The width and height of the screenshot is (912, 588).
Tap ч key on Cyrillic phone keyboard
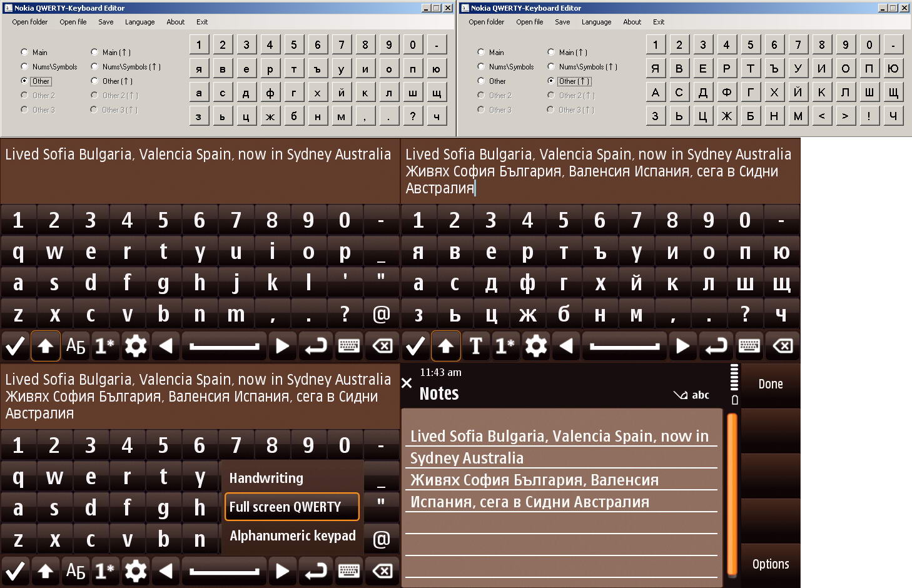click(x=781, y=315)
